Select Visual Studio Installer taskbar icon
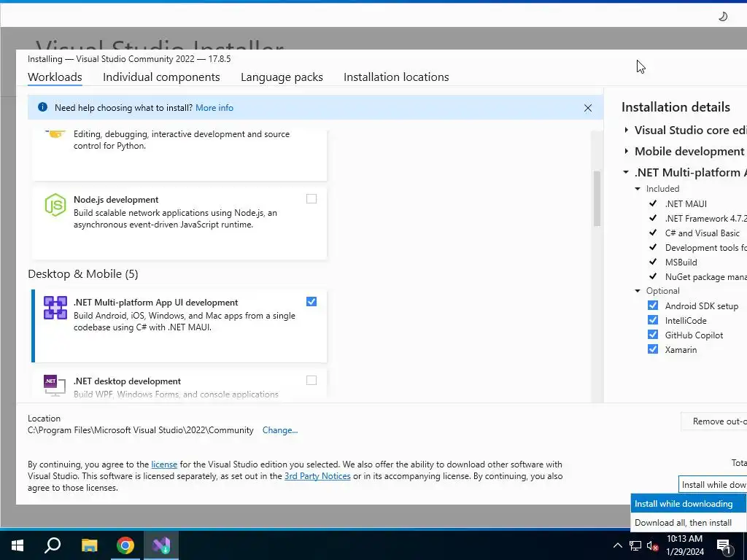Image resolution: width=747 pixels, height=560 pixels. (x=161, y=545)
